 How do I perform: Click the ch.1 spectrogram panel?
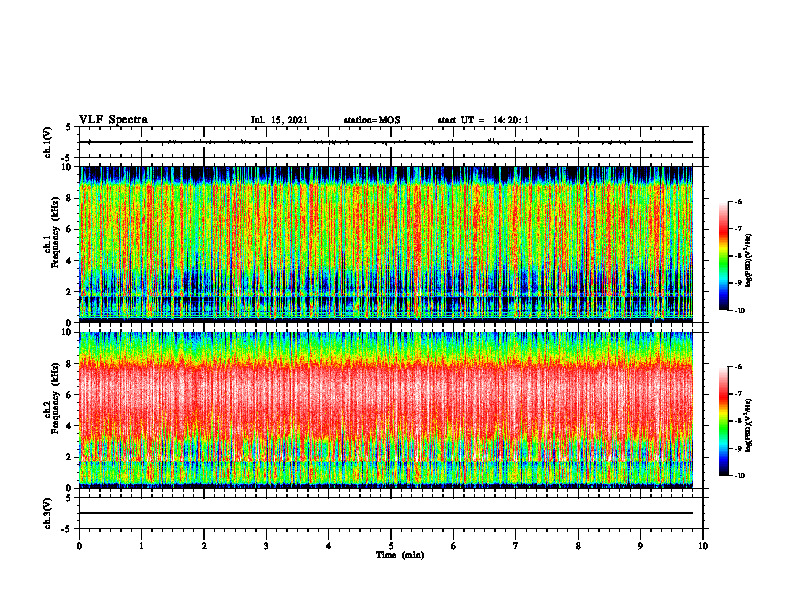click(x=386, y=244)
